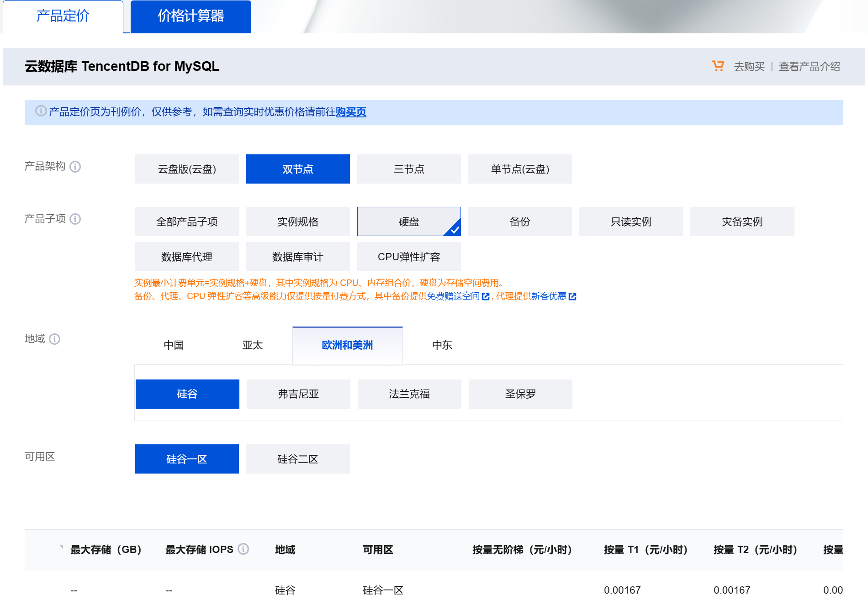
Task: Expand sort arrow in 最大存储 column header
Action: 62,547
